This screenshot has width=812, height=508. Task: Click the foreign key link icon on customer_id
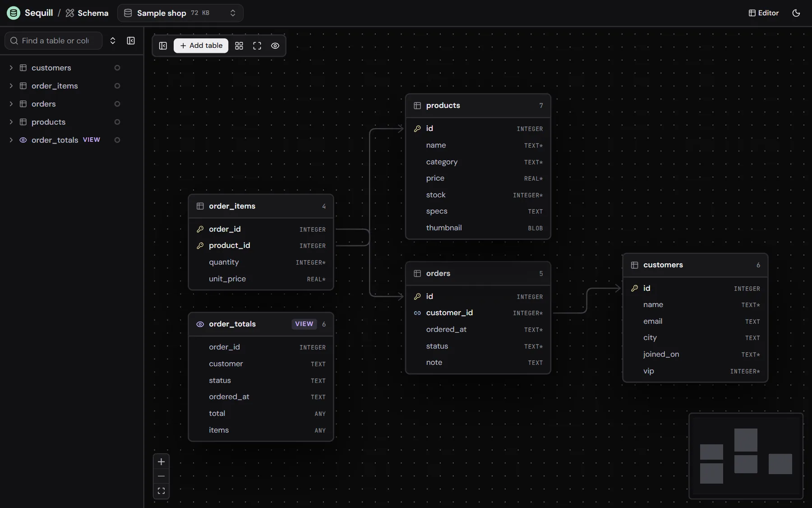[x=417, y=313]
